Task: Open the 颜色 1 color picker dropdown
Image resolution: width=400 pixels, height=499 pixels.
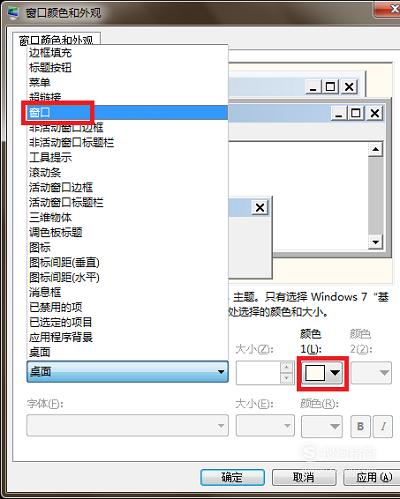Action: (x=322, y=373)
